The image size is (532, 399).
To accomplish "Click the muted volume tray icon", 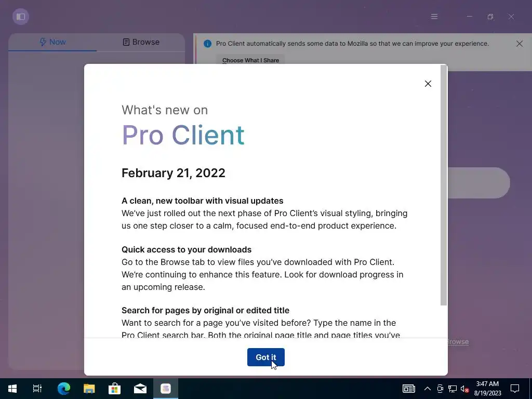I will tap(464, 389).
